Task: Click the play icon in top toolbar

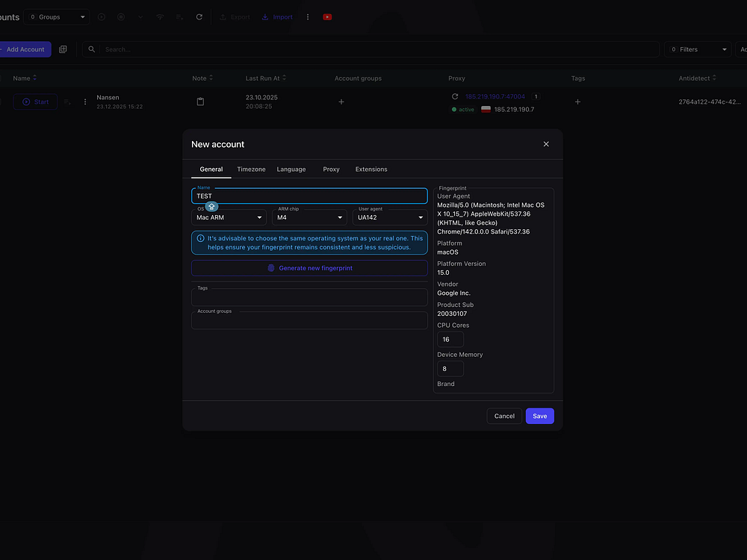Action: (x=102, y=17)
